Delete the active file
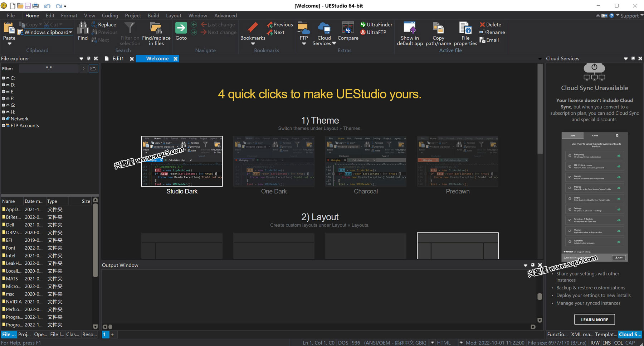Viewport: 644px width, 346px height. [490, 25]
